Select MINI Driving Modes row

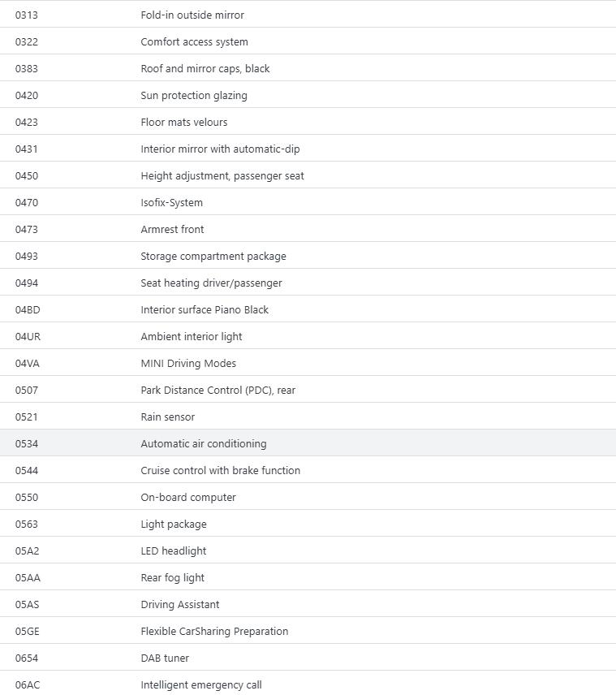[188, 363]
